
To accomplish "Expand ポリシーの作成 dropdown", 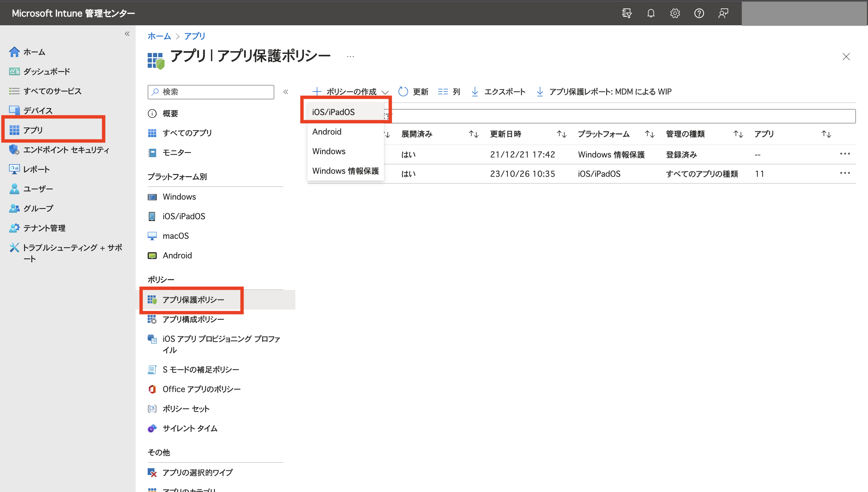I will 350,92.
